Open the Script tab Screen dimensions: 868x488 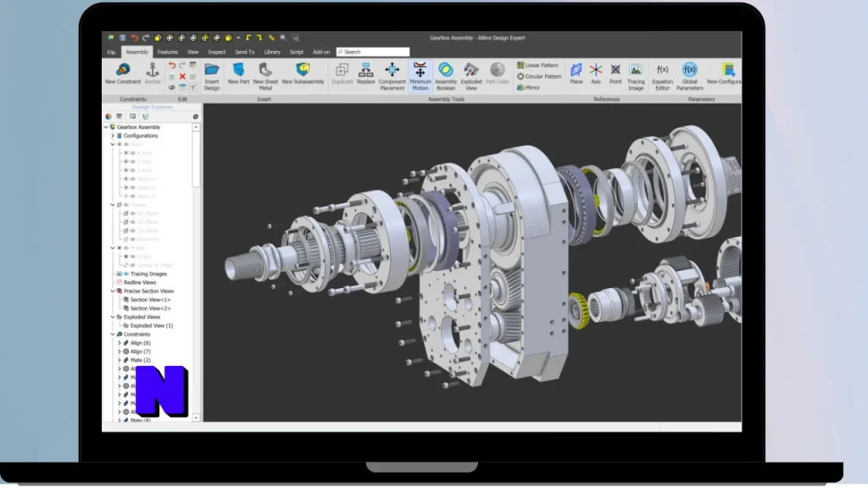296,52
